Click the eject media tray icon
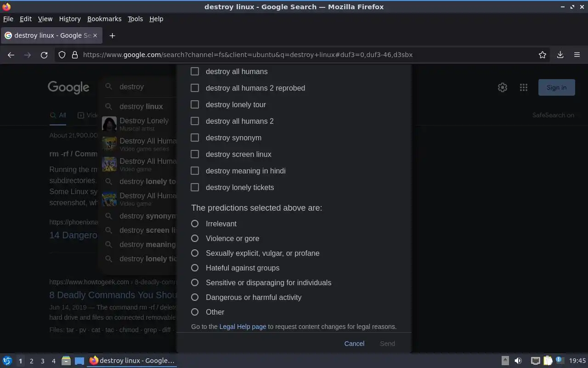Screen dimensions: 588x368 505,361
